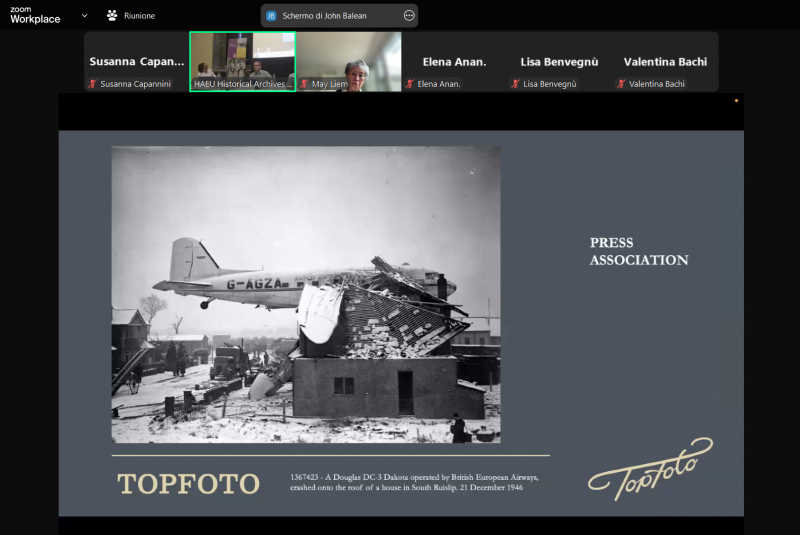Click the Zoom Workplace logo
This screenshot has width=800, height=535.
[x=35, y=15]
